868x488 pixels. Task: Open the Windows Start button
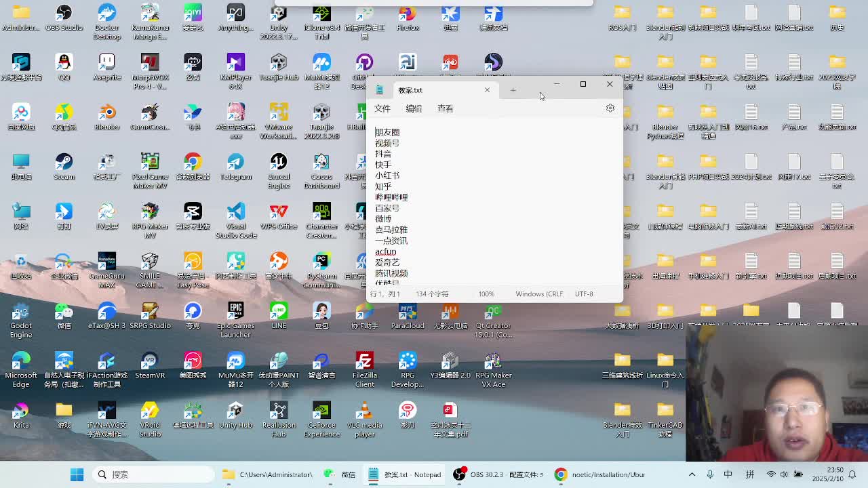(77, 474)
